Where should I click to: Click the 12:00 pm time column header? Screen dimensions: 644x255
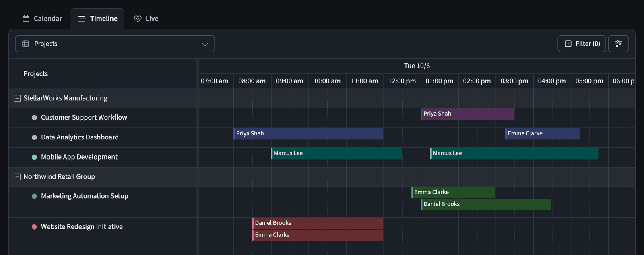402,81
